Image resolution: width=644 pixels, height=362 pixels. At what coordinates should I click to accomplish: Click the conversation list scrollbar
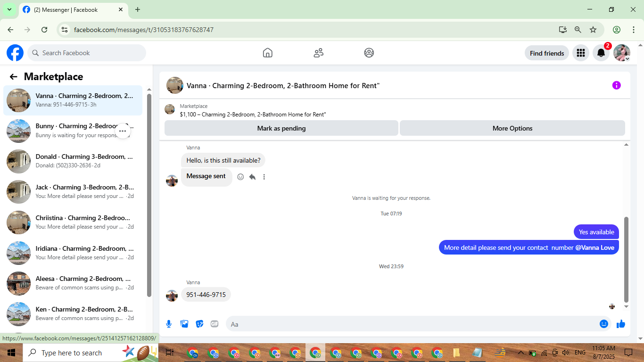(x=149, y=196)
